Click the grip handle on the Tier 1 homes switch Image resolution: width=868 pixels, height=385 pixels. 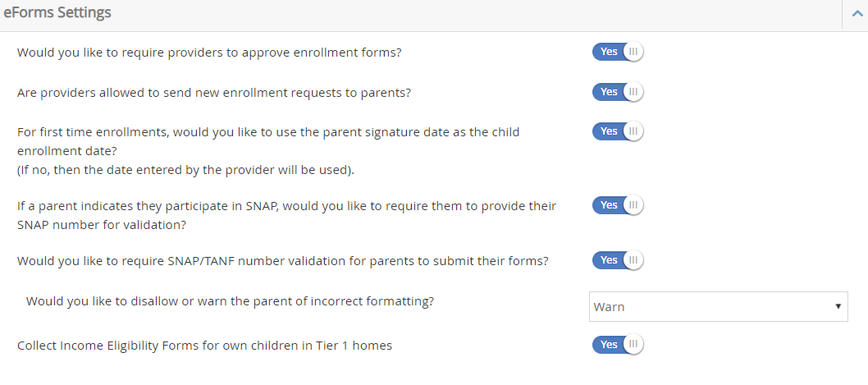(633, 345)
